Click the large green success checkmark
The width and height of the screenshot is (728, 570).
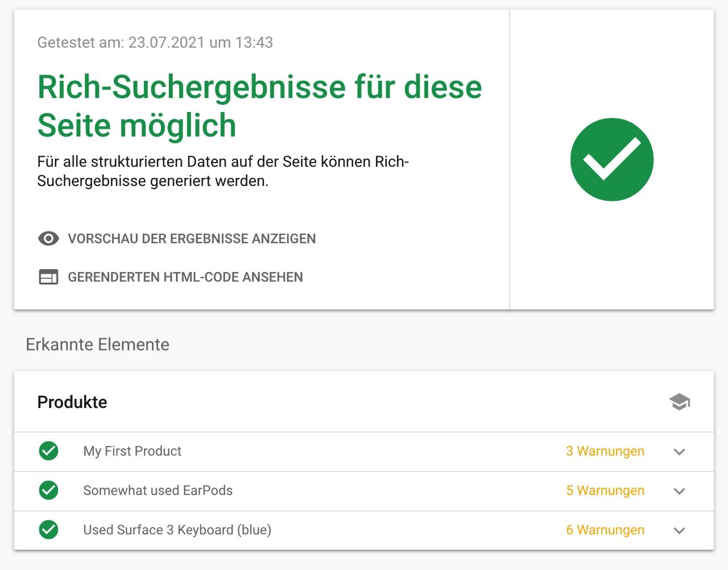[612, 159]
